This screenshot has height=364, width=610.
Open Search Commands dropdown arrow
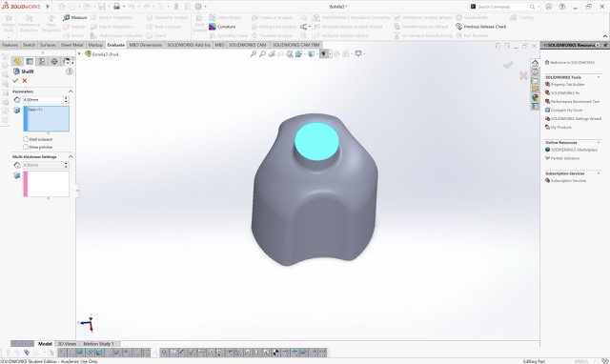[539, 7]
